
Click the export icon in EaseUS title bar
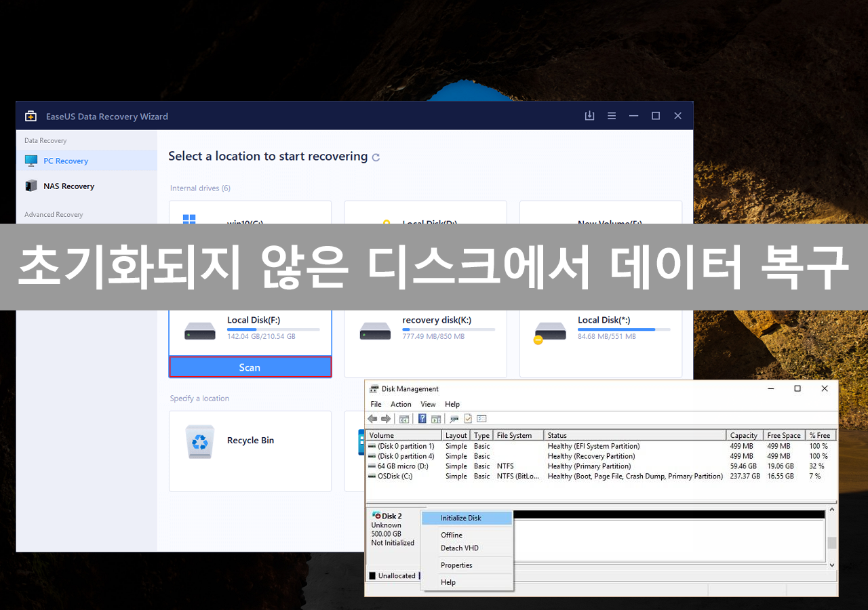pos(589,115)
